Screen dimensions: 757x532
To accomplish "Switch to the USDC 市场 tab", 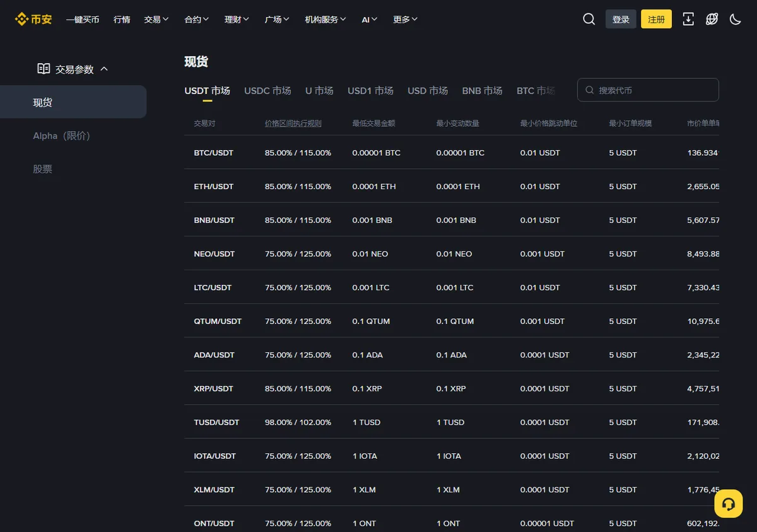I will click(x=267, y=91).
